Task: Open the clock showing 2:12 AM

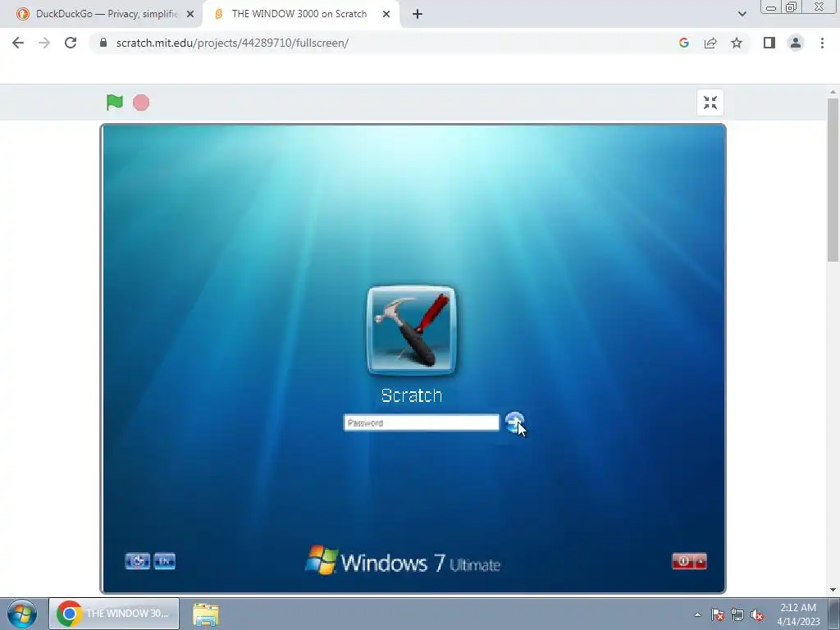Action: pos(798,614)
